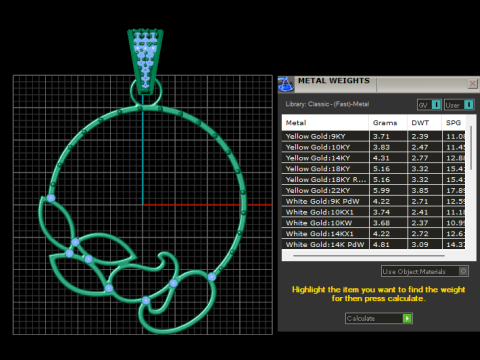480x360 pixels.
Task: Close the Metal Weights panel
Action: 472,84
